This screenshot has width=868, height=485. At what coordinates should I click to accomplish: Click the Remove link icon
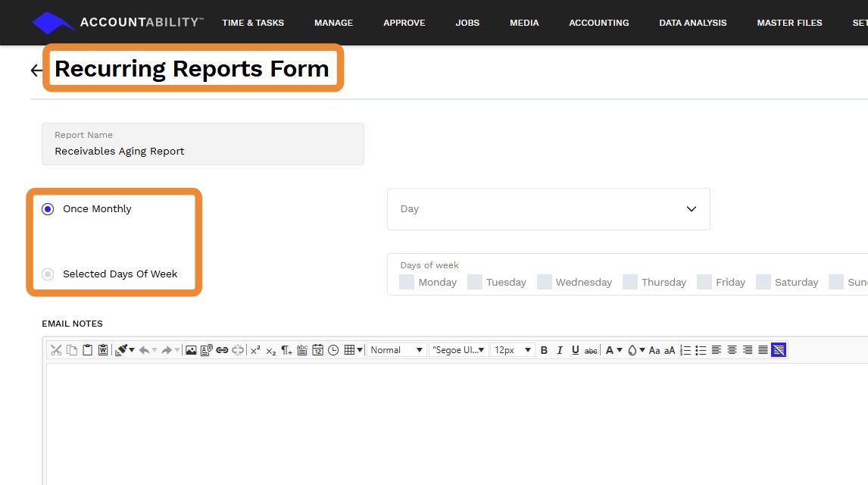tap(238, 350)
